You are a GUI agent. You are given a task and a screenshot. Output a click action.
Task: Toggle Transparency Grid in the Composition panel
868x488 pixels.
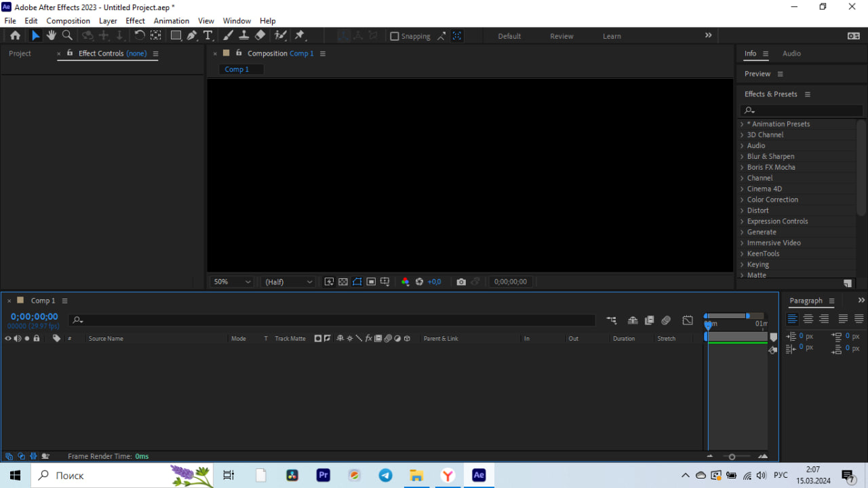342,281
